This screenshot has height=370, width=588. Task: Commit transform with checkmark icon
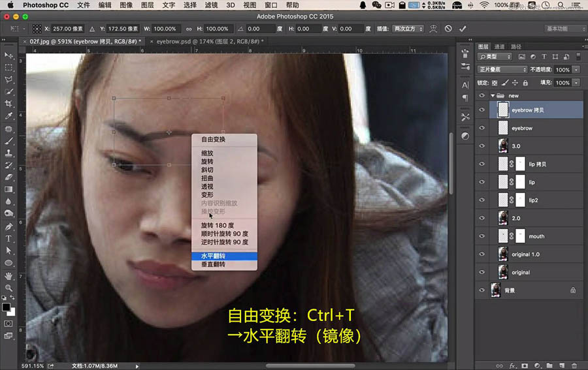tap(463, 29)
